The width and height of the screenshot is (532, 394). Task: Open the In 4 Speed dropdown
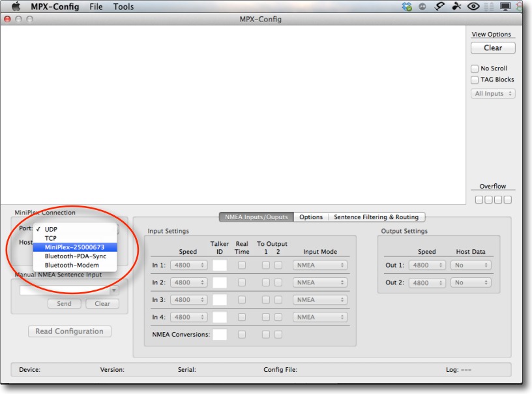188,317
